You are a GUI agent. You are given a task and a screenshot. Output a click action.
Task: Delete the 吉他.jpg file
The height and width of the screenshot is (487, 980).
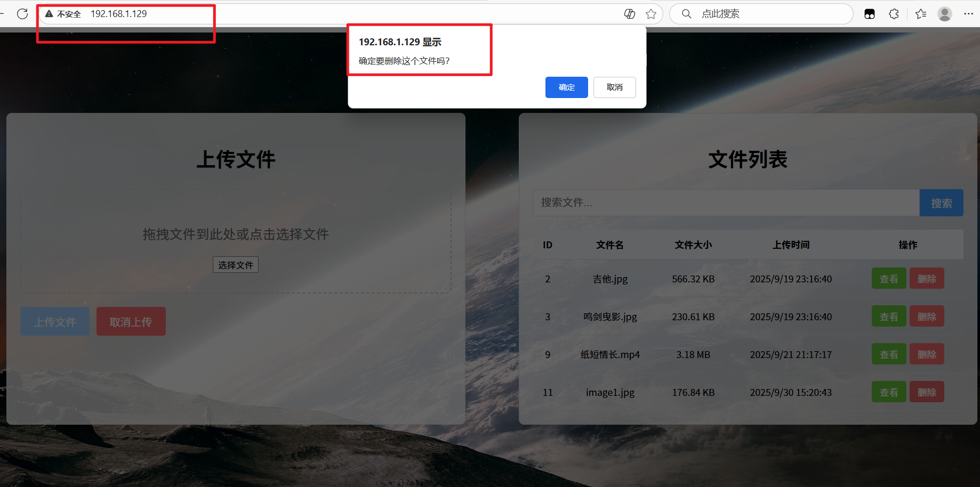tap(927, 279)
